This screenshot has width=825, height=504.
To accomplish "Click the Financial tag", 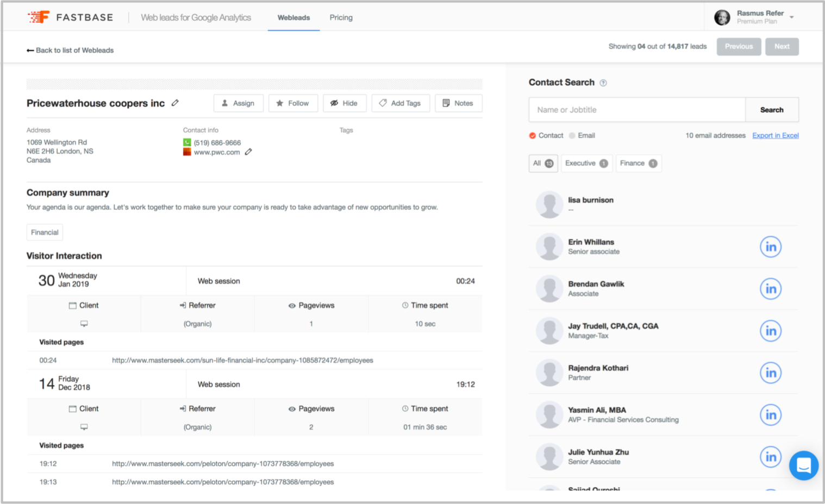I will click(45, 232).
